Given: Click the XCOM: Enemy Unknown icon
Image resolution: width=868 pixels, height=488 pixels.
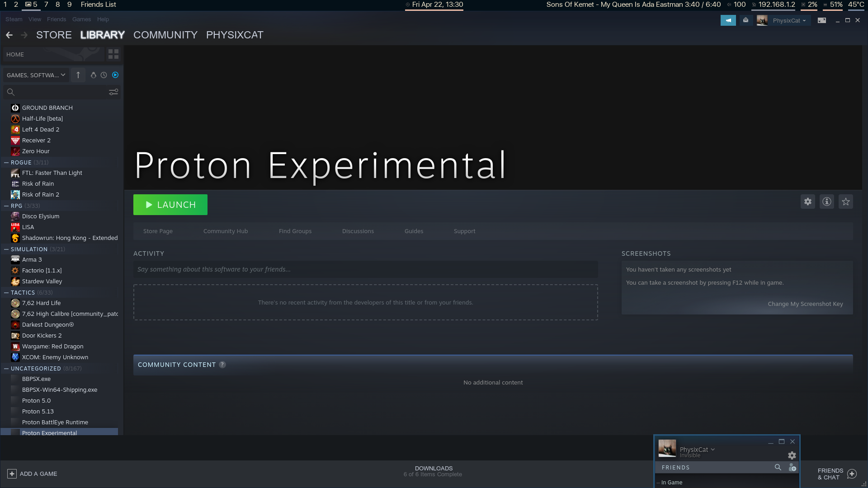Looking at the screenshot, I should (x=15, y=357).
